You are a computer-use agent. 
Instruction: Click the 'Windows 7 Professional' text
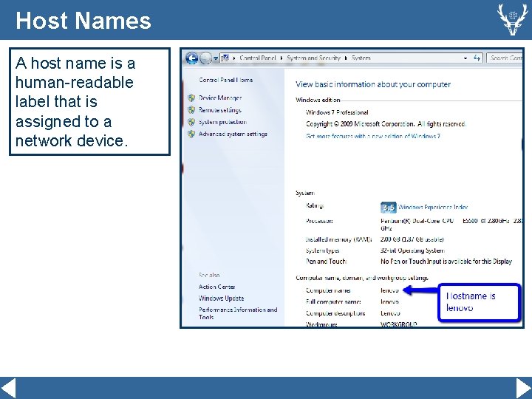[x=337, y=112]
